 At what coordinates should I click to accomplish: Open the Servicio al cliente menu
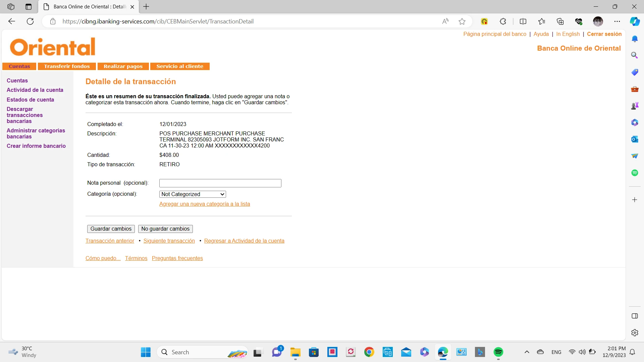click(180, 66)
